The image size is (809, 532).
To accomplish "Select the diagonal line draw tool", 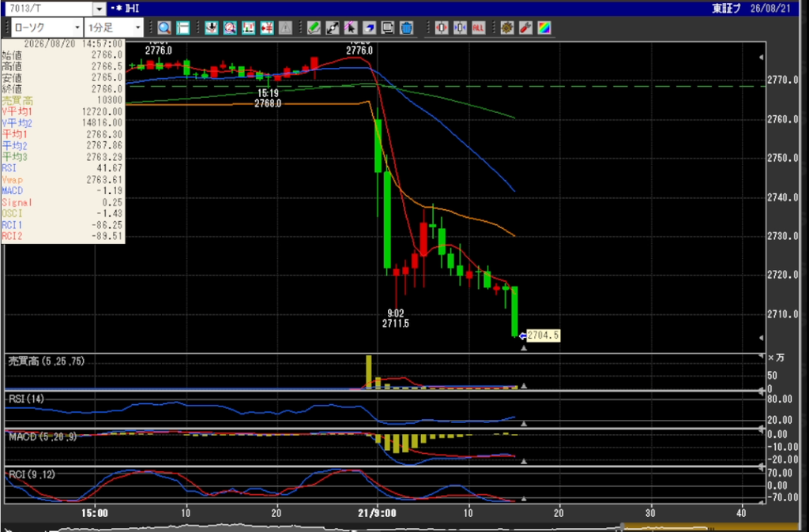I will point(333,28).
